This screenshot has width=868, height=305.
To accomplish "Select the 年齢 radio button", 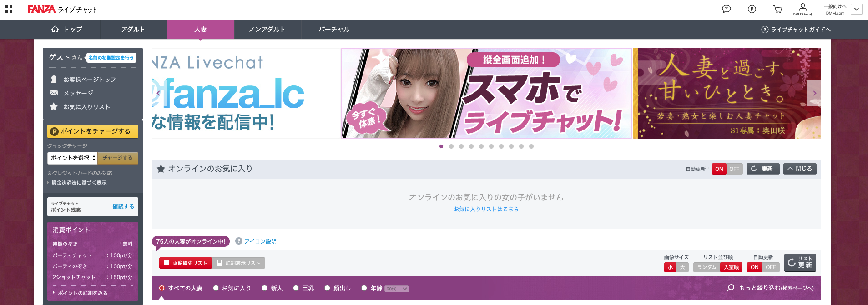I will tap(364, 288).
